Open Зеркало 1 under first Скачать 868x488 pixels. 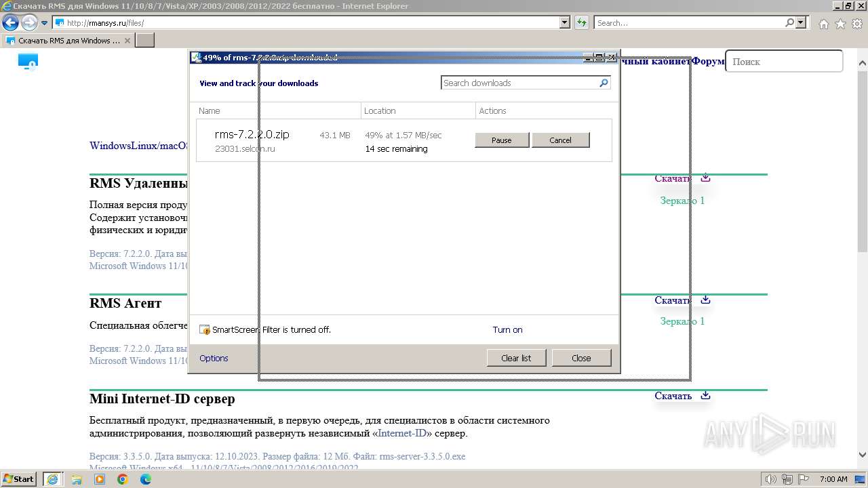coord(682,201)
